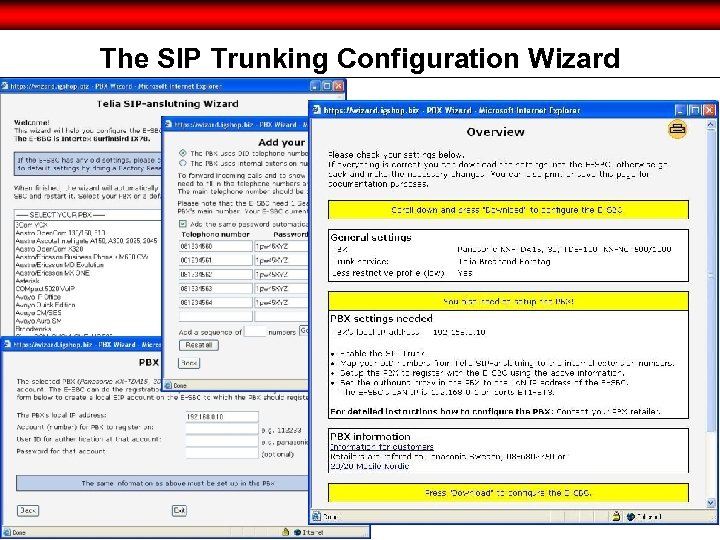The width and height of the screenshot is (720, 540).
Task: Click the PBX's local IP address field
Action: tap(222, 416)
